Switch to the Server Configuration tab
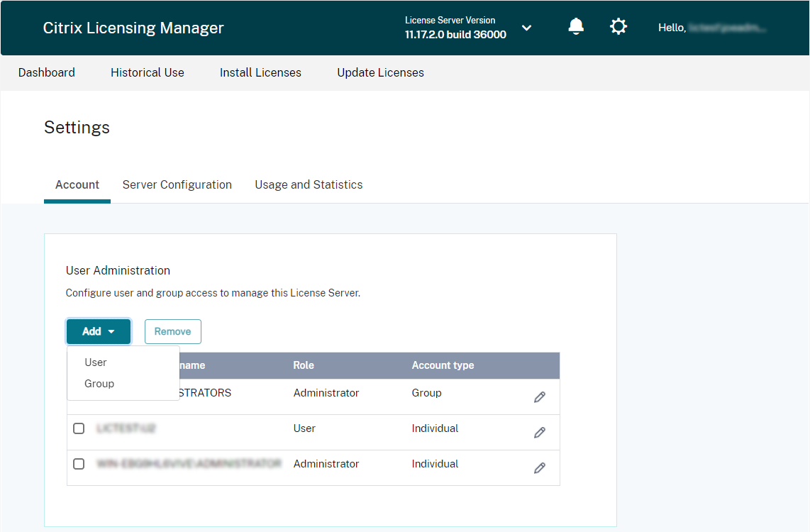Image resolution: width=810 pixels, height=532 pixels. pyautogui.click(x=177, y=184)
